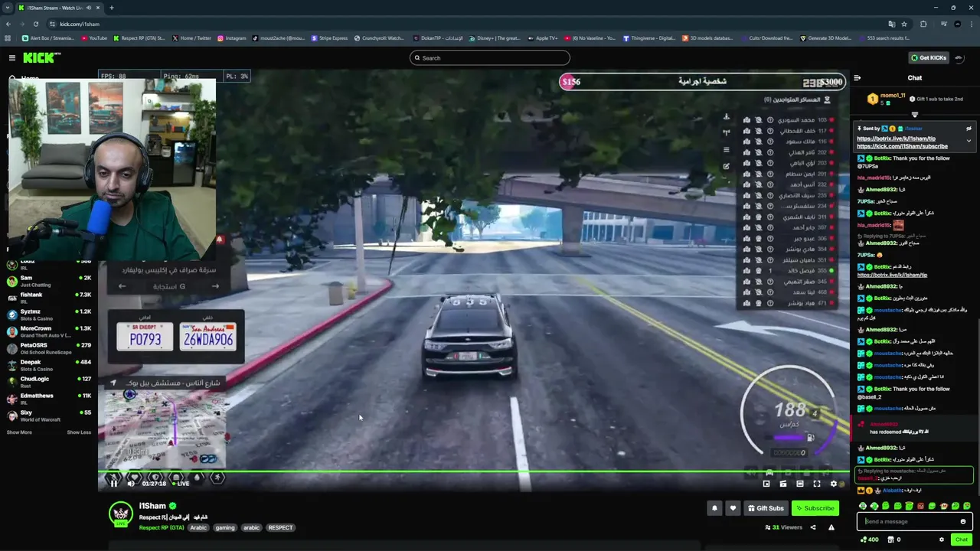This screenshot has height=551, width=980.
Task: Open the Deepak channel in sidebar
Action: click(x=49, y=365)
